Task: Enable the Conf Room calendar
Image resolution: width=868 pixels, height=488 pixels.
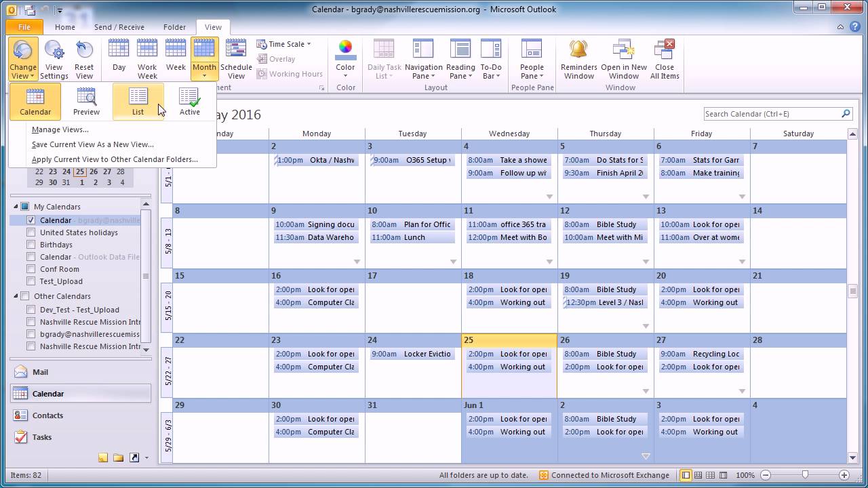Action: pyautogui.click(x=31, y=269)
